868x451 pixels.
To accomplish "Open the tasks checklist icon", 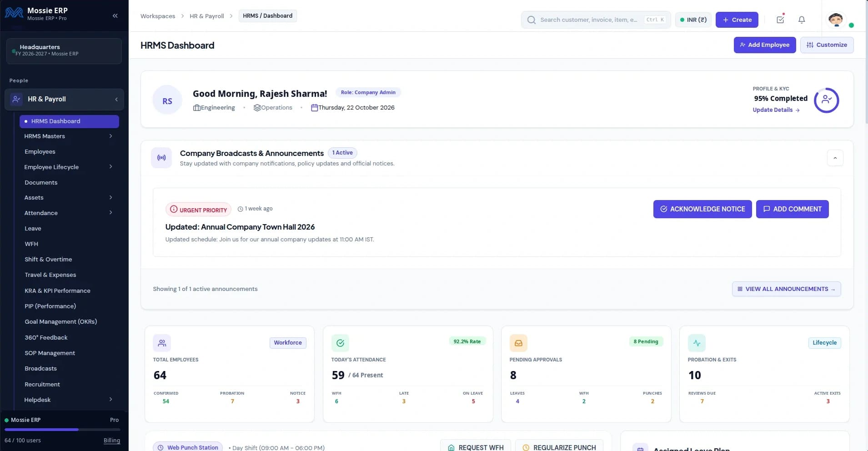I will pos(780,20).
